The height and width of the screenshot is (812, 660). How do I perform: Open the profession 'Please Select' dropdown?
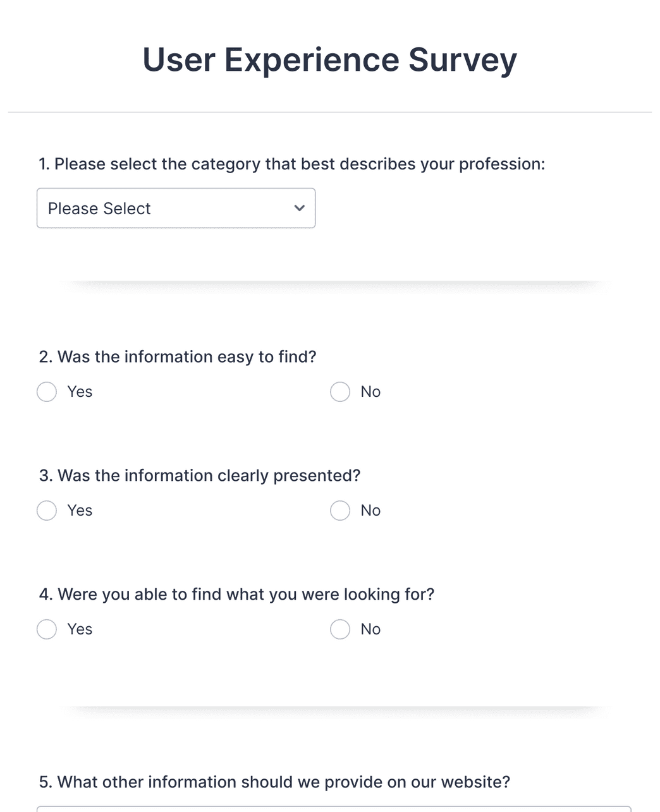click(175, 208)
